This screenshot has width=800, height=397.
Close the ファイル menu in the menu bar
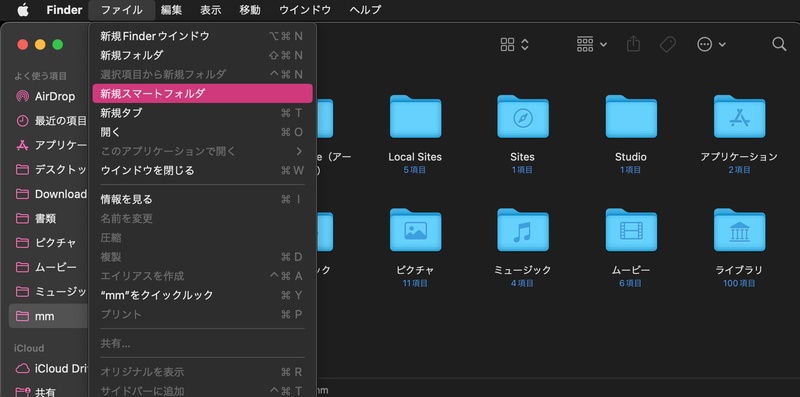point(121,10)
